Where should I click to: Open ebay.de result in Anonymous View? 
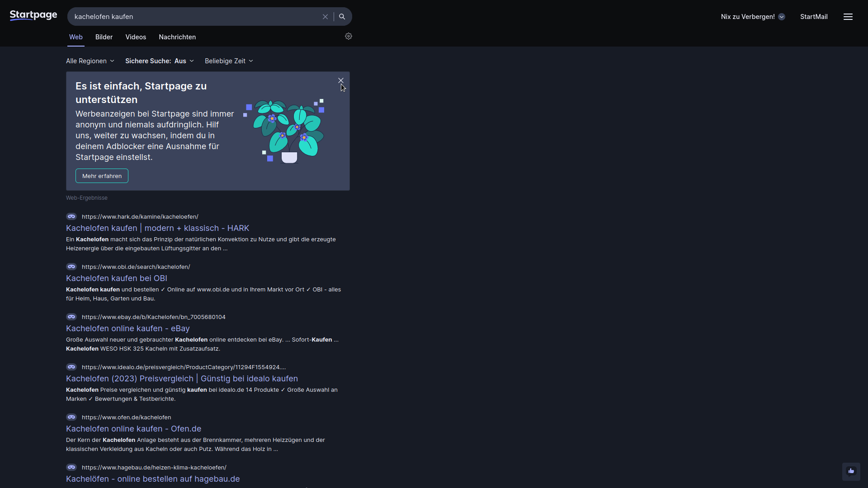[x=71, y=317]
